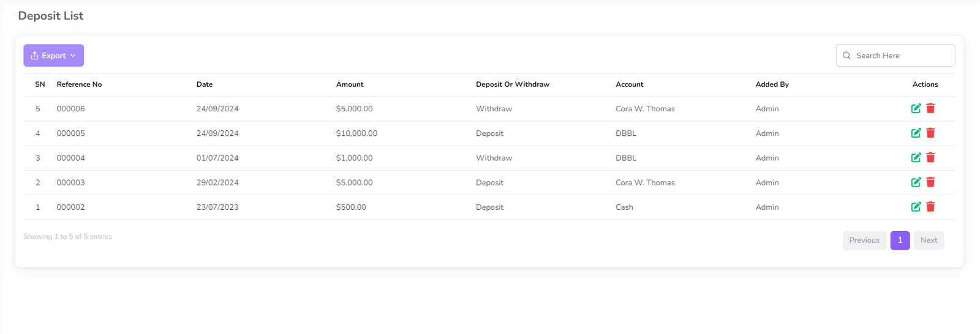Delete reference 000003 deposit record
This screenshot has width=980, height=334.
930,182
